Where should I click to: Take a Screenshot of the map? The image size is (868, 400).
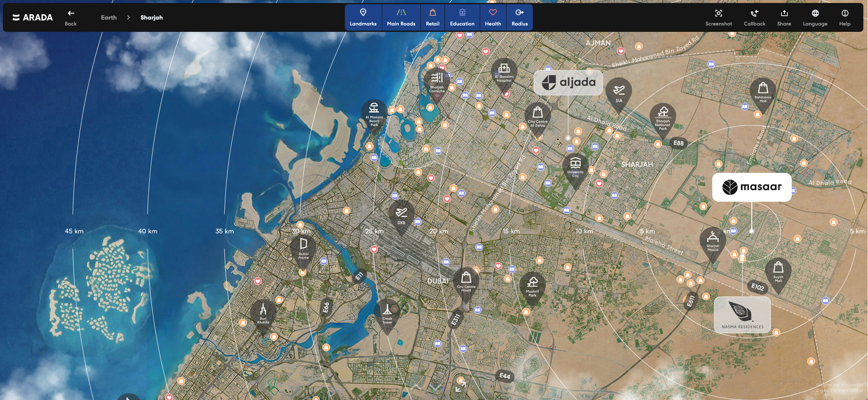pyautogui.click(x=718, y=17)
